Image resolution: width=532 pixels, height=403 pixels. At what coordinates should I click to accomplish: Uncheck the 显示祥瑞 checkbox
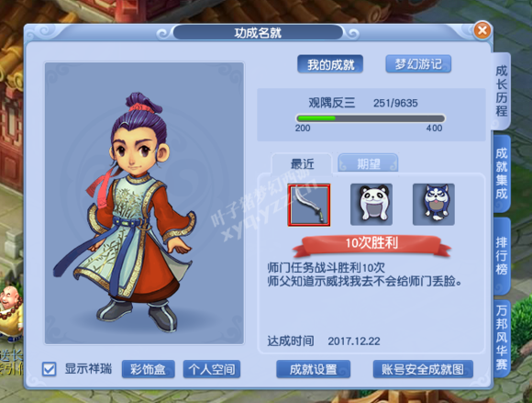50,369
